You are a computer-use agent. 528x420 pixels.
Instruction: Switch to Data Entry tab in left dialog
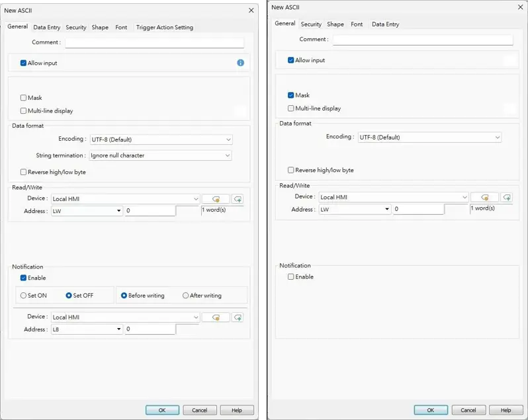(x=47, y=27)
